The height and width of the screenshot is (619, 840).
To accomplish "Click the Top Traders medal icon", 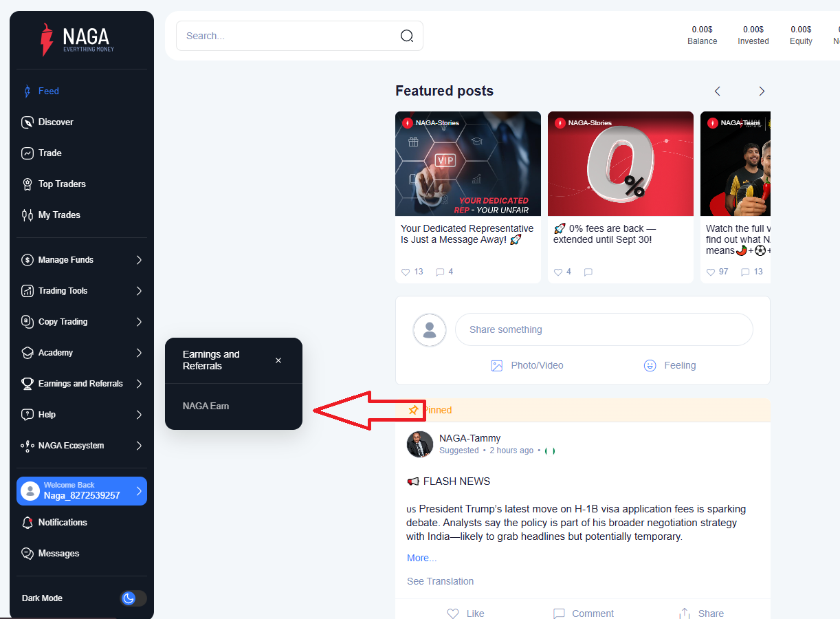I will pos(27,184).
